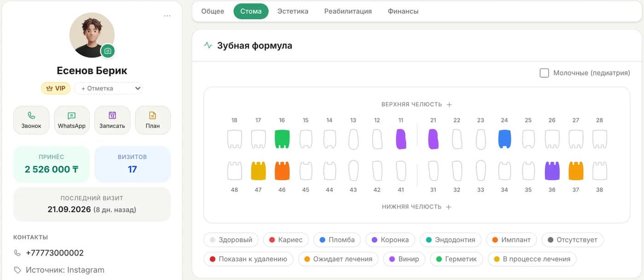
Task: Select В процессе лечения chip
Action: (x=532, y=259)
